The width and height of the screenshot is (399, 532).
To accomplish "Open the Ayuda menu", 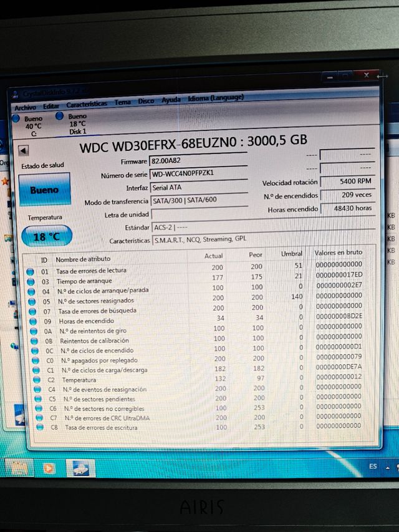I will point(171,100).
